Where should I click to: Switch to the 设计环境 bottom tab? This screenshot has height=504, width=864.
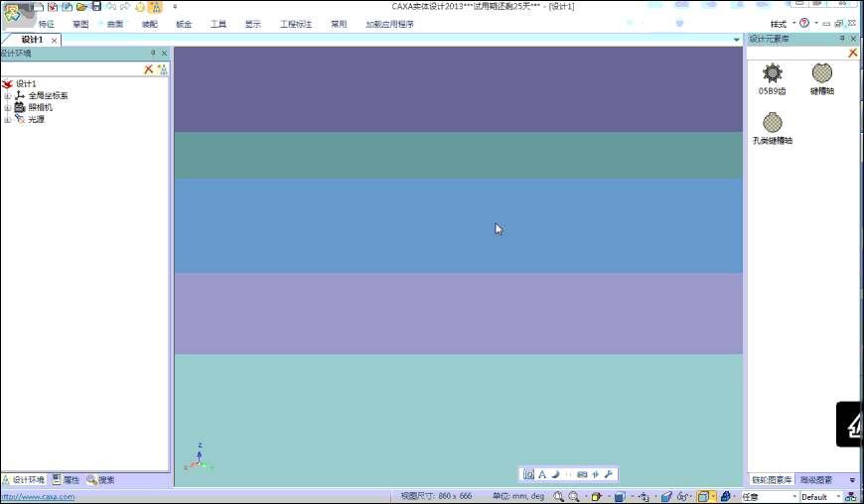(24, 480)
